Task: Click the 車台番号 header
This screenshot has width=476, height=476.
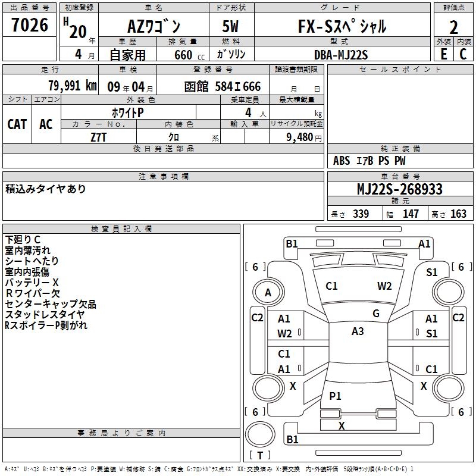Action: pos(400,176)
